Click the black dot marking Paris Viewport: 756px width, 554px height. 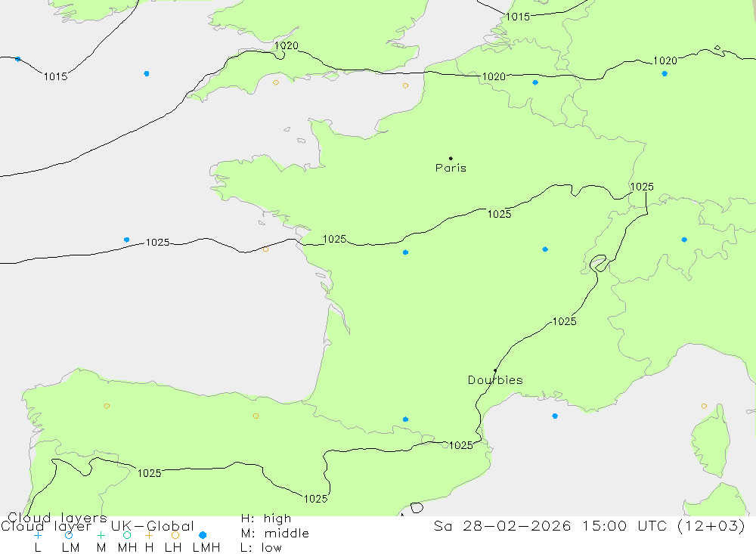click(451, 158)
